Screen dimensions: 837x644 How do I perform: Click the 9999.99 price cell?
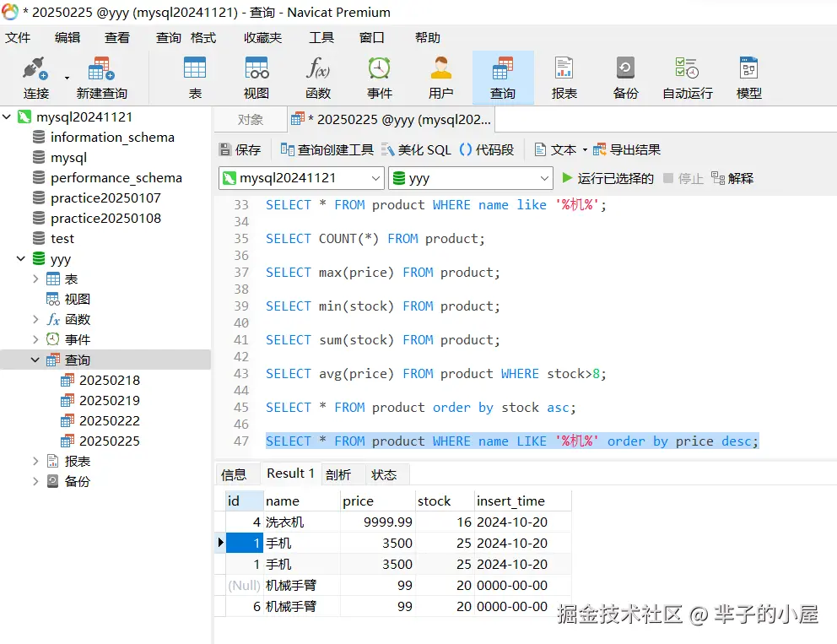point(378,522)
